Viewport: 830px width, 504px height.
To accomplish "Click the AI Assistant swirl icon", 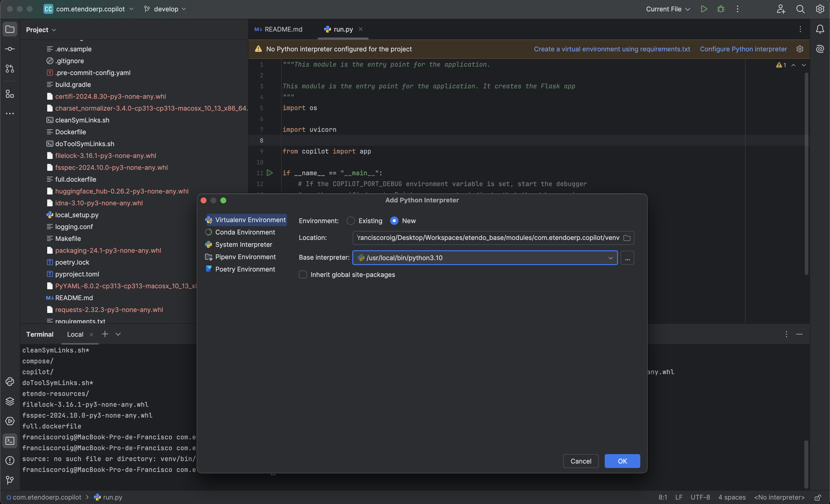I will pyautogui.click(x=820, y=49).
